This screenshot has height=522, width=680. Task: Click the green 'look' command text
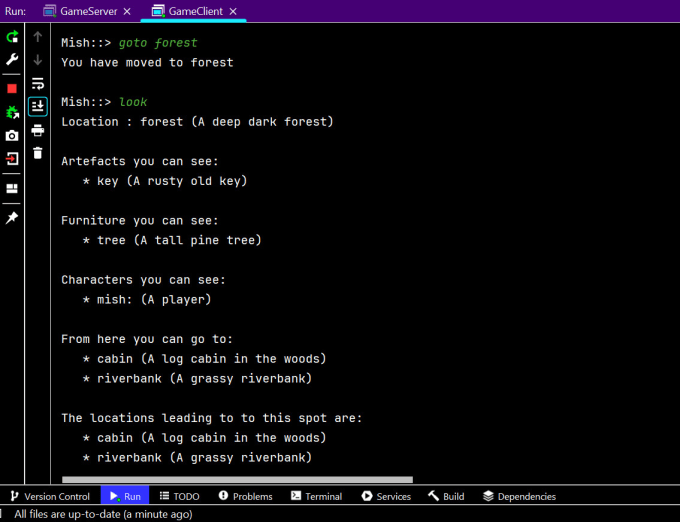(x=133, y=102)
